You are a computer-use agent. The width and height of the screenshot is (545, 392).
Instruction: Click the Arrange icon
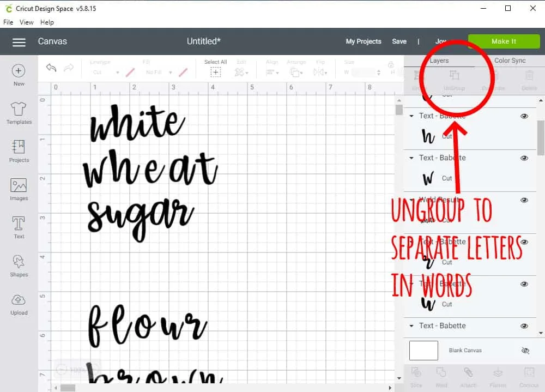tap(294, 73)
